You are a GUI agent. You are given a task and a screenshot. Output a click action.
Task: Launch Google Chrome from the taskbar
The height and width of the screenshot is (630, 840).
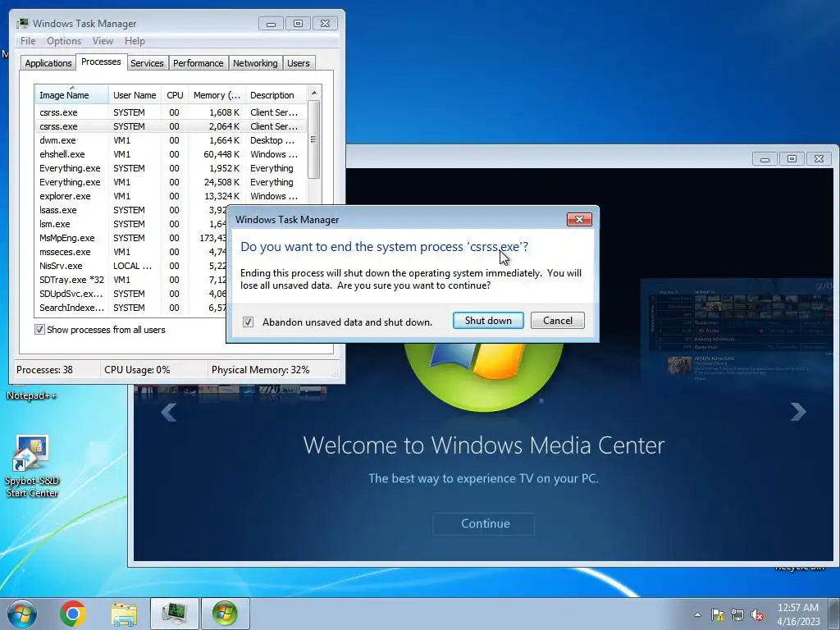coord(73,614)
